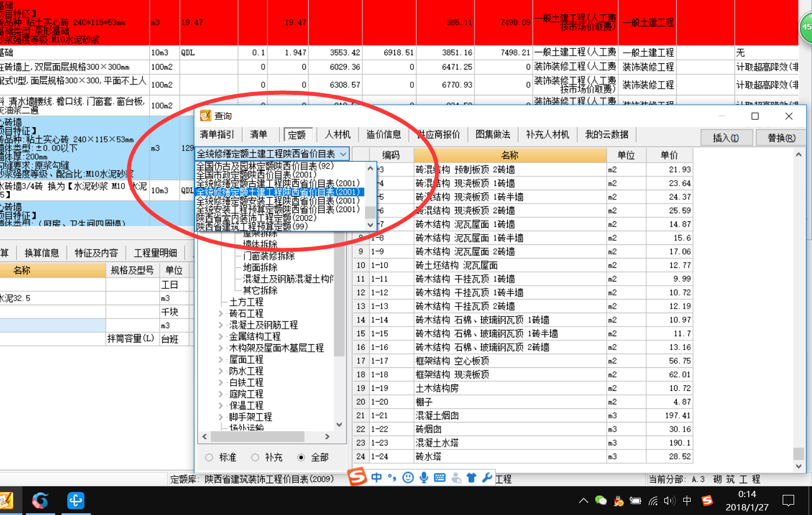
Task: Click the Sogou account person icon
Action: point(456,477)
